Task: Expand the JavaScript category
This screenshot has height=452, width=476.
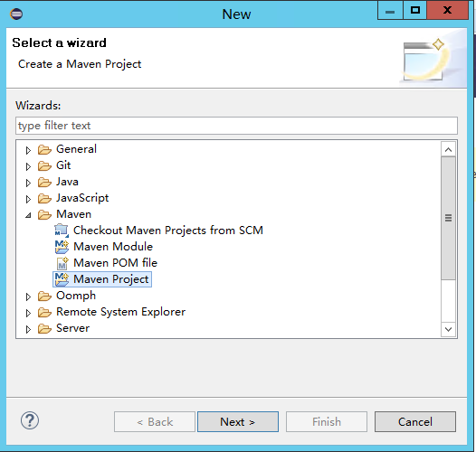Action: coord(28,199)
